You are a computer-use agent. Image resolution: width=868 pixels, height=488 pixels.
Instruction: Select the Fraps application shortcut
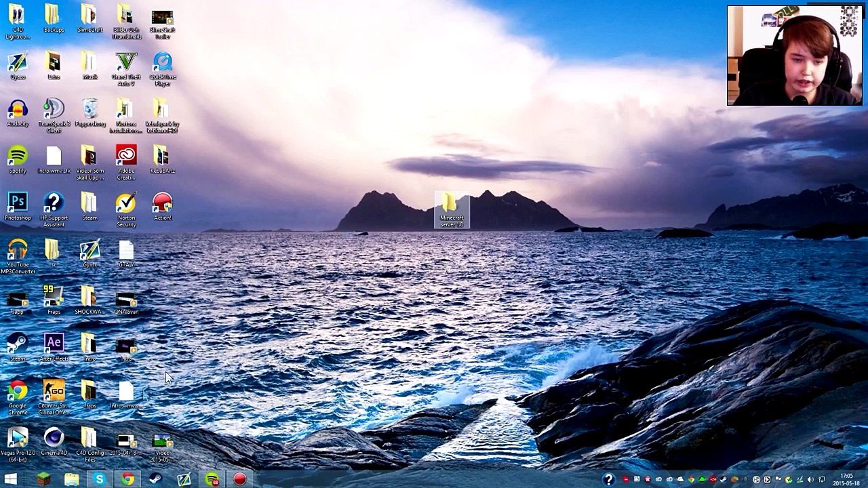click(x=54, y=300)
